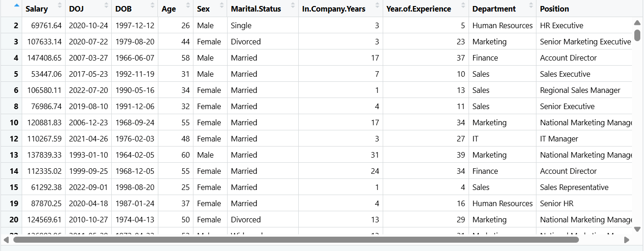644x251 pixels.
Task: Click DOJ cell 1993-01-10
Action: pyautogui.click(x=88, y=155)
